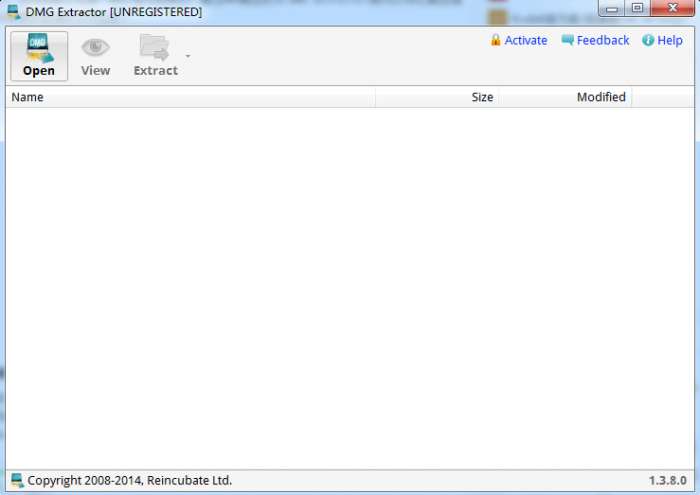Click the speech bubble Feedback icon

(x=567, y=40)
